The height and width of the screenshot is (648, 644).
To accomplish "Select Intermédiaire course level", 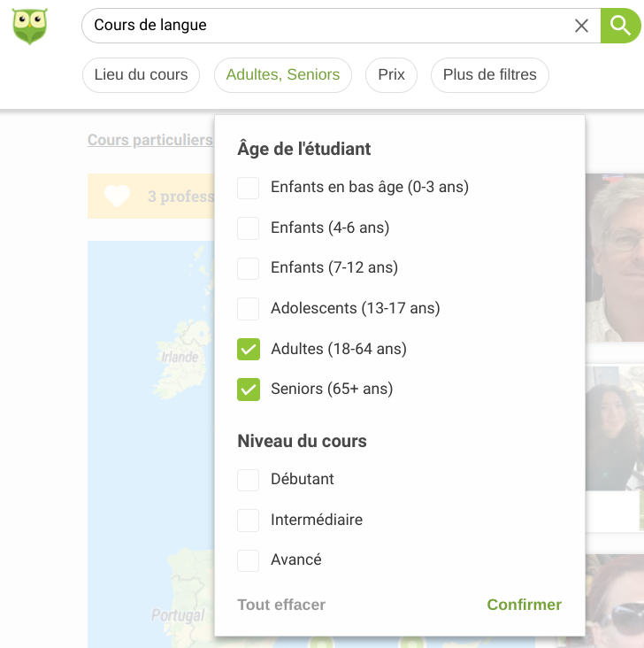I will [249, 521].
